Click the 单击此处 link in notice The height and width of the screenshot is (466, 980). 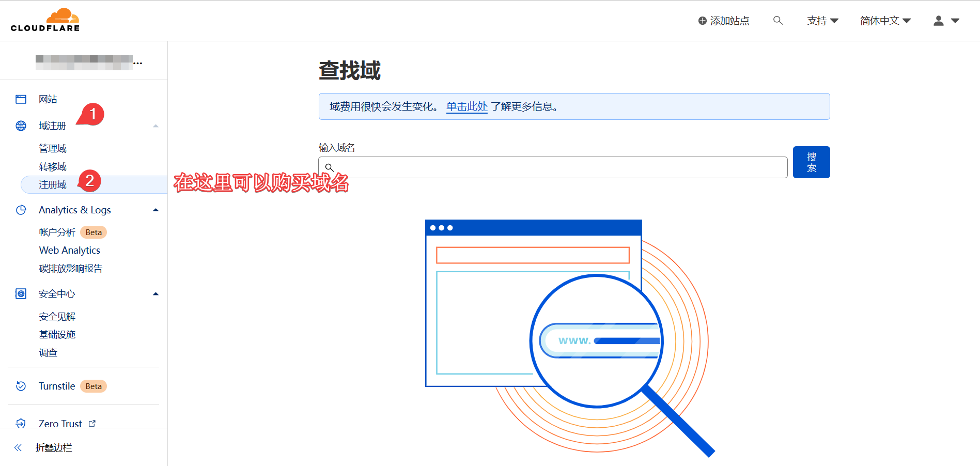tap(467, 106)
